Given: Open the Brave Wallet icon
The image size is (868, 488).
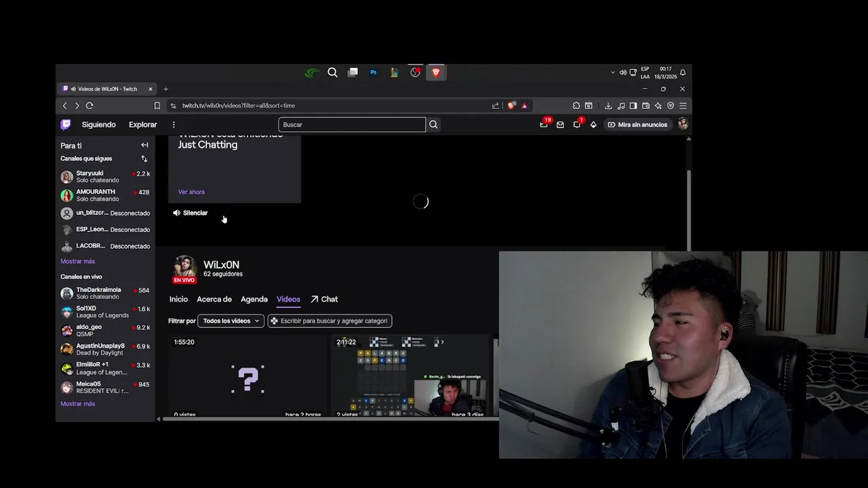Looking at the screenshot, I should [x=646, y=106].
